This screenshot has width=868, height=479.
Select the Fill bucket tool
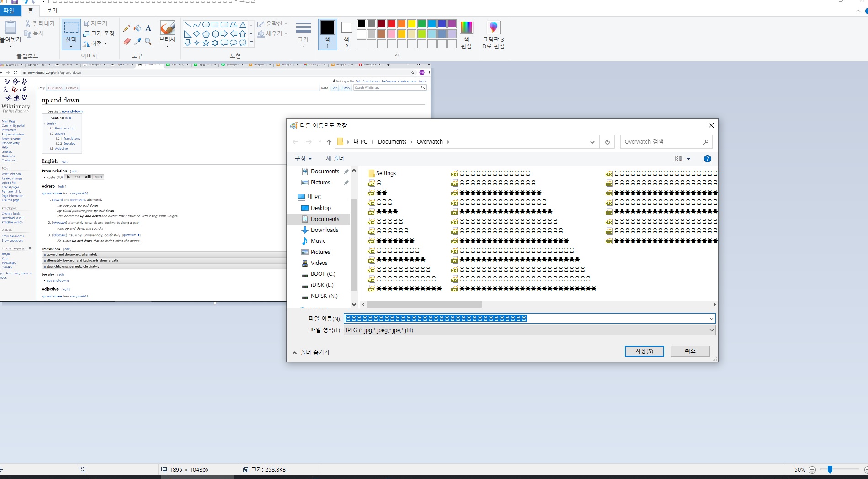pyautogui.click(x=138, y=28)
